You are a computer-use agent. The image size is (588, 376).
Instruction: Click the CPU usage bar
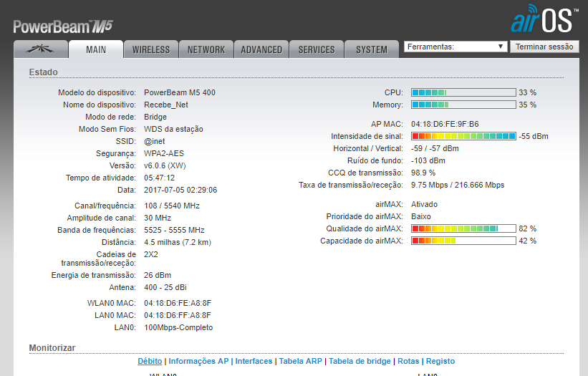coord(463,92)
